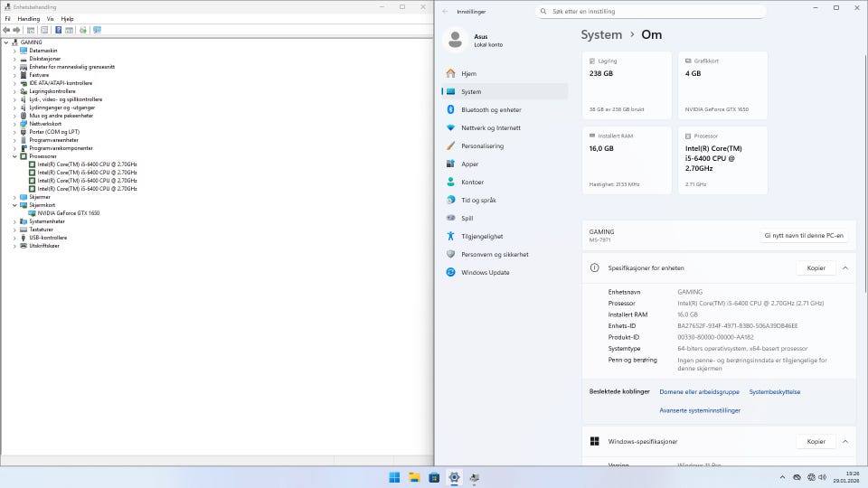Click the printer-like update driver toolbar icon
The image size is (868, 488).
pos(83,30)
